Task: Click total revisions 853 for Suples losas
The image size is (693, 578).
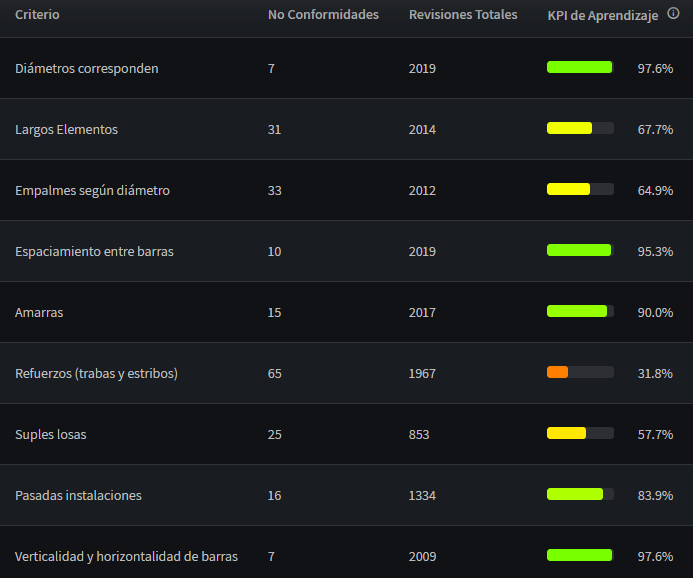Action: pyautogui.click(x=419, y=434)
